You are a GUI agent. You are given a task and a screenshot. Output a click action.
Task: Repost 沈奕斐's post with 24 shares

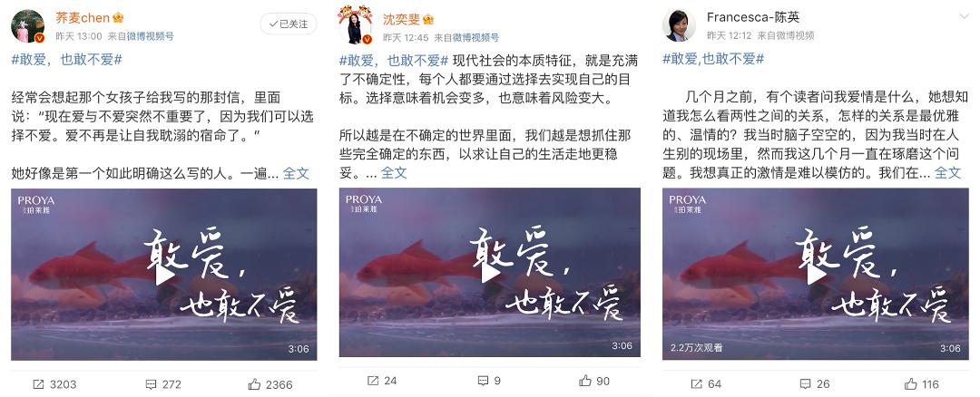click(381, 380)
